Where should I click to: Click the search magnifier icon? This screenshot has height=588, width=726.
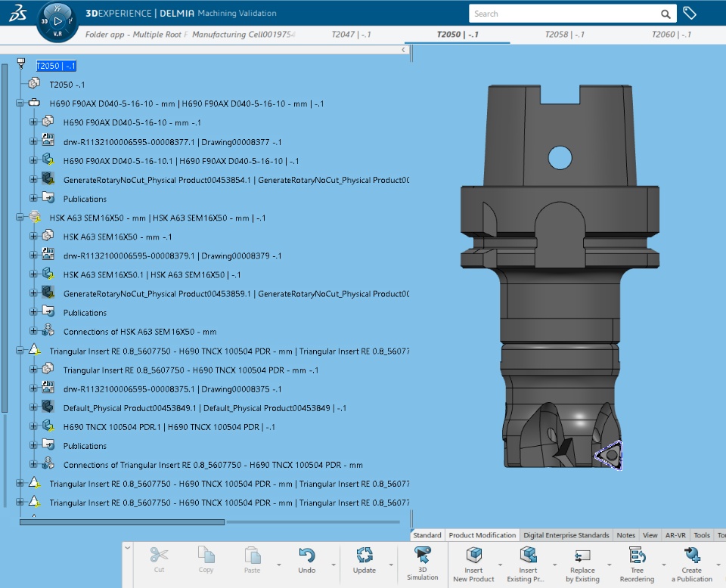665,14
